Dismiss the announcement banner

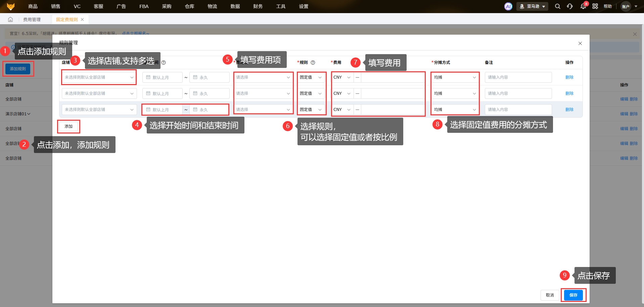(635, 34)
